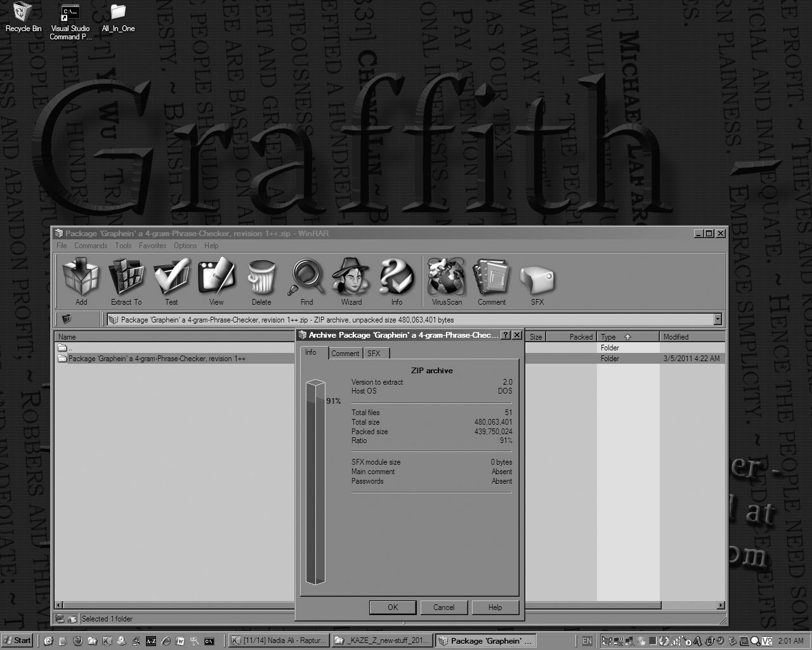Sort file list by Type column header
This screenshot has height=650, width=812.
coord(628,337)
